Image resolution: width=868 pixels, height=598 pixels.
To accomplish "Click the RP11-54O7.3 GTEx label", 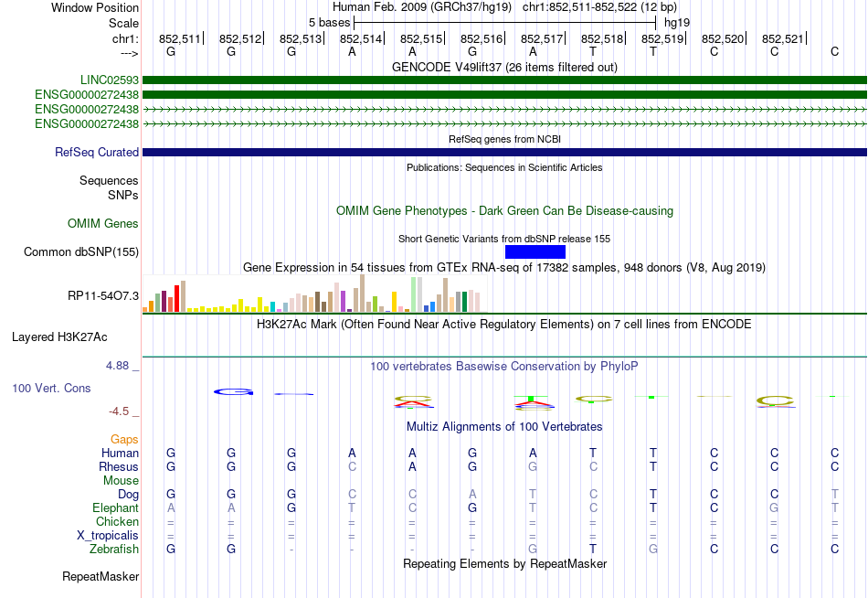I will click(103, 295).
